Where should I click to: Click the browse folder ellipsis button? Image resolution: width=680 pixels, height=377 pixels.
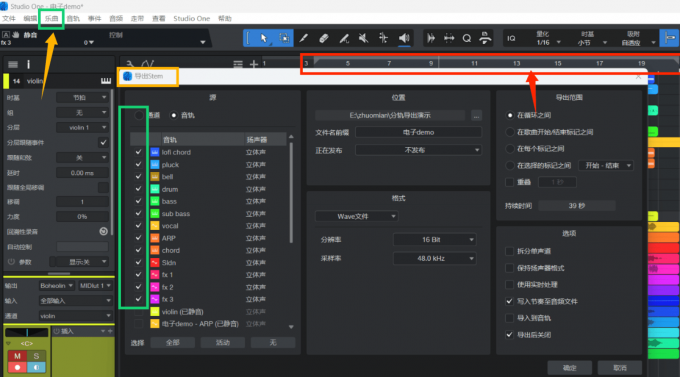pos(476,115)
